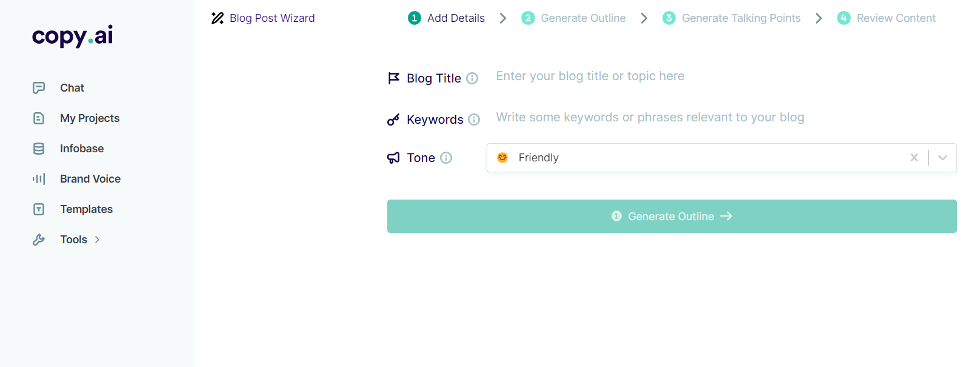Click the My Projects document icon

(x=39, y=118)
